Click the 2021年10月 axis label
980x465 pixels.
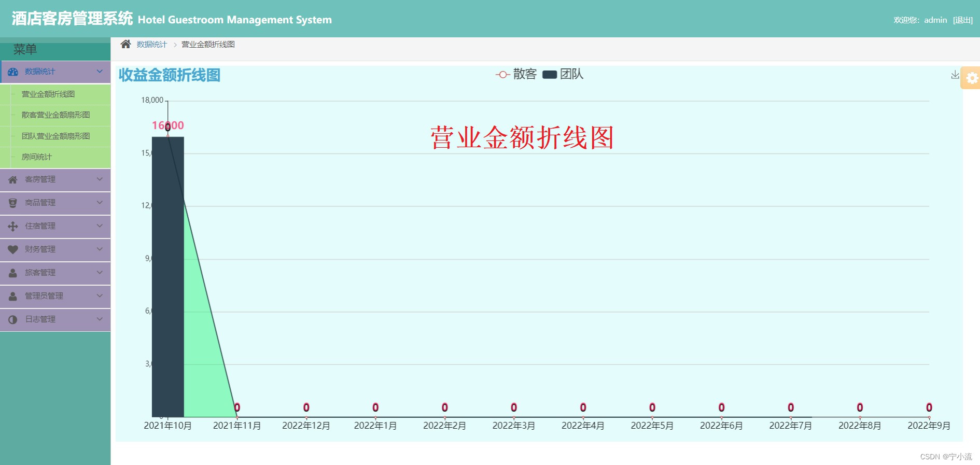pos(167,426)
